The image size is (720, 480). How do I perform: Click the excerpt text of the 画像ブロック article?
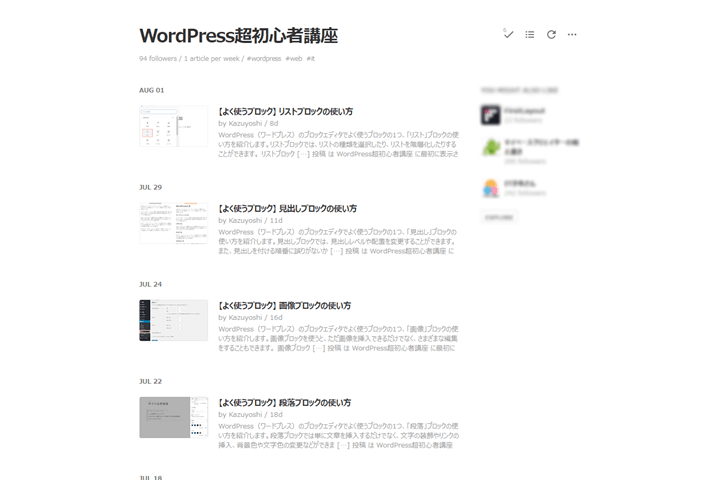pos(338,339)
